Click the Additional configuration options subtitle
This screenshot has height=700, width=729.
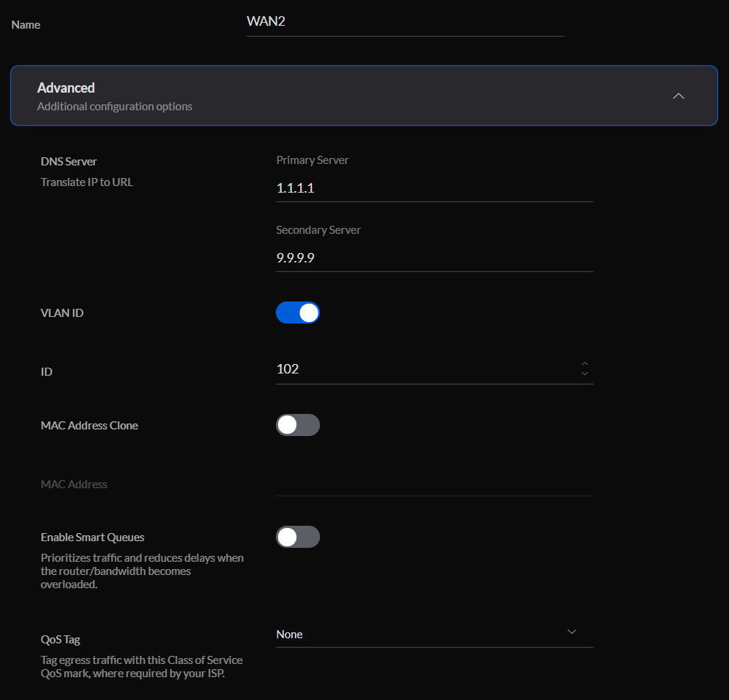115,107
